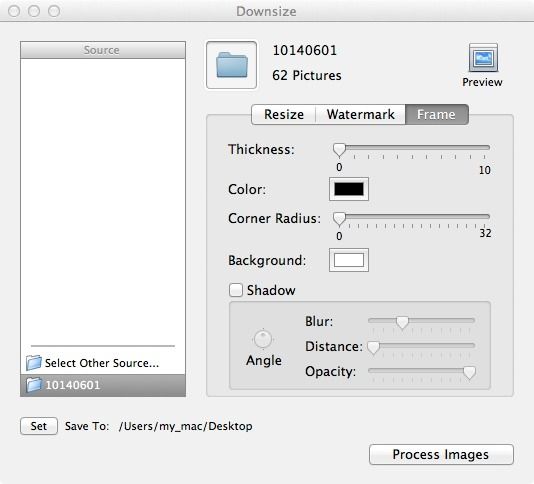Screen dimensions: 534x484
Task: Click the Process Images button
Action: pyautogui.click(x=441, y=454)
